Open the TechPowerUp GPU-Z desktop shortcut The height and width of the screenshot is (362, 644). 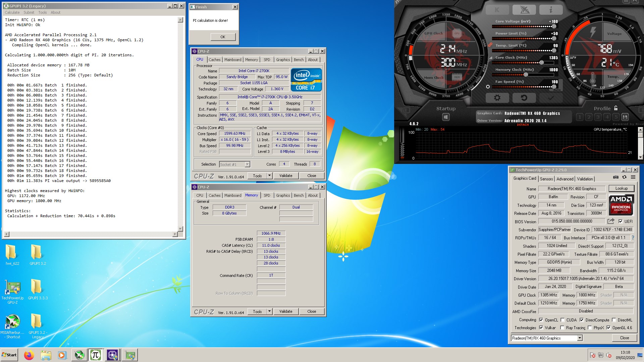pyautogui.click(x=12, y=291)
